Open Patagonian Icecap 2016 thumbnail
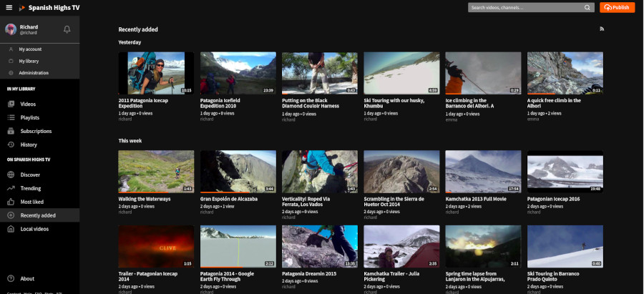 (x=565, y=172)
